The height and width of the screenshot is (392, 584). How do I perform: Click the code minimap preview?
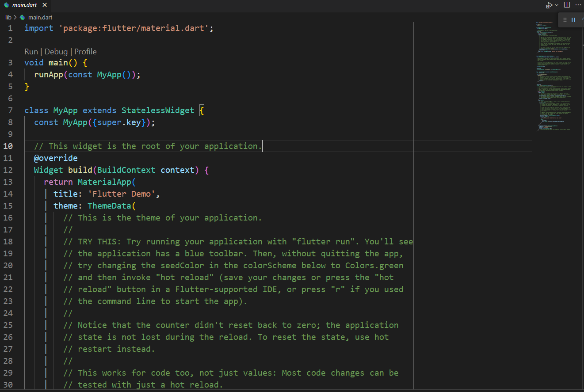tap(553, 76)
